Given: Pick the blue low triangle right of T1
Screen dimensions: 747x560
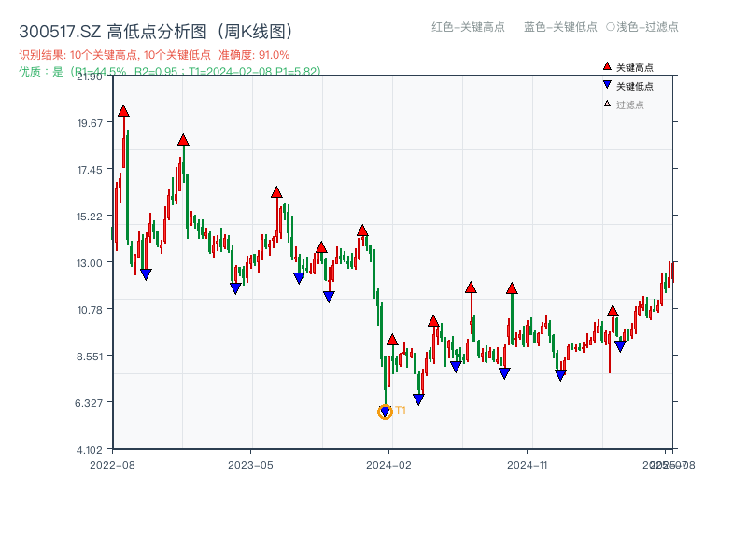Looking at the screenshot, I should click(x=418, y=399).
